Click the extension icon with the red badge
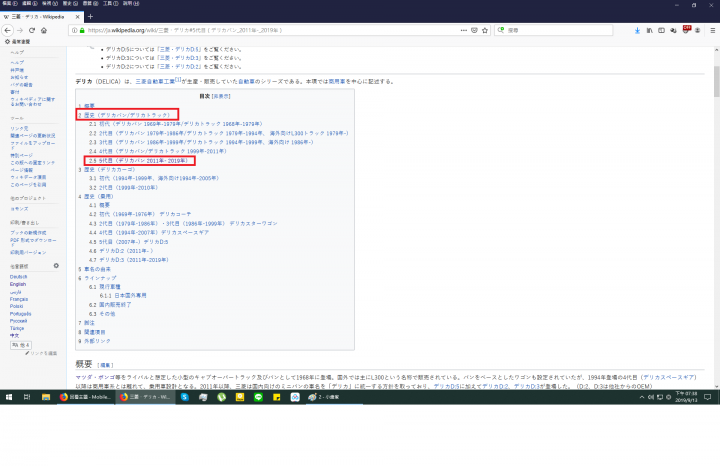 [x=686, y=30]
